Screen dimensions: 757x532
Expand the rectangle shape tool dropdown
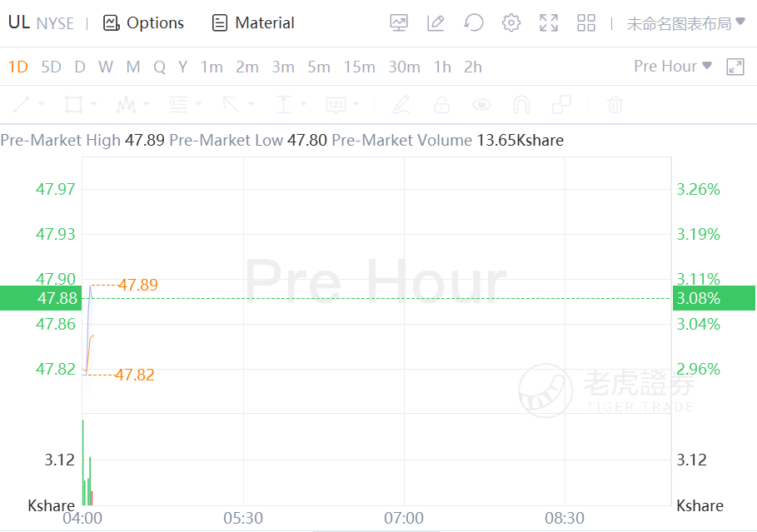tap(93, 105)
